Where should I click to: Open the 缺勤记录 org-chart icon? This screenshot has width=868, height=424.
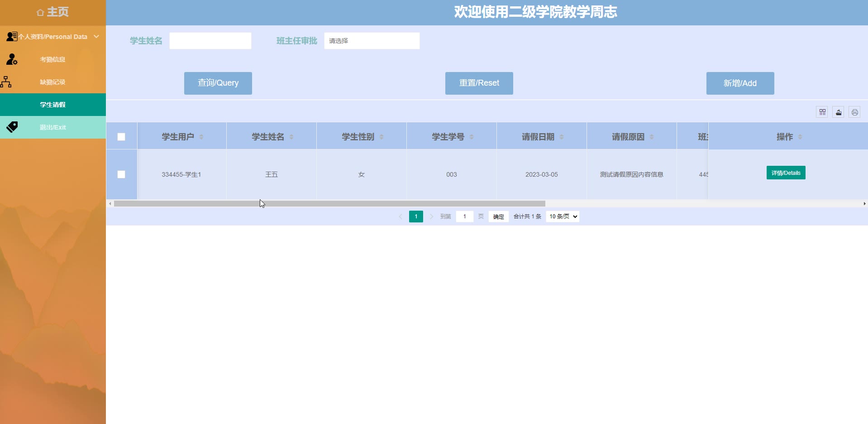(x=6, y=82)
